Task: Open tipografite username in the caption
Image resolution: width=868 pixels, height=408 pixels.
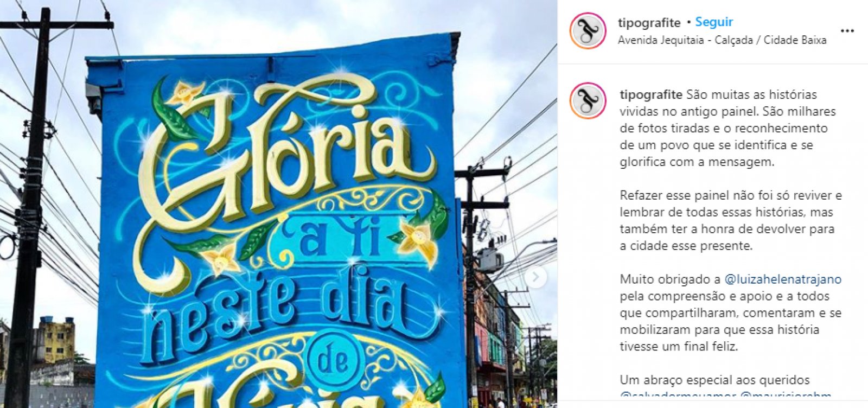Action: 651,94
